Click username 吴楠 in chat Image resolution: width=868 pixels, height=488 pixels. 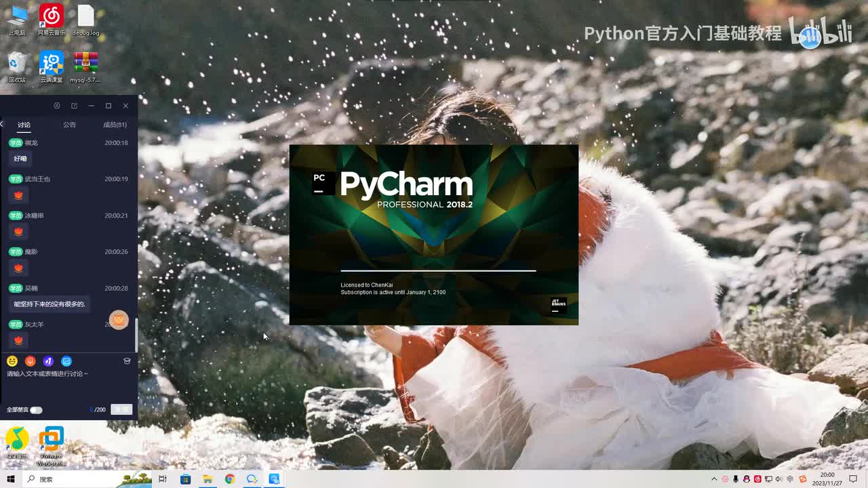pyautogui.click(x=31, y=289)
